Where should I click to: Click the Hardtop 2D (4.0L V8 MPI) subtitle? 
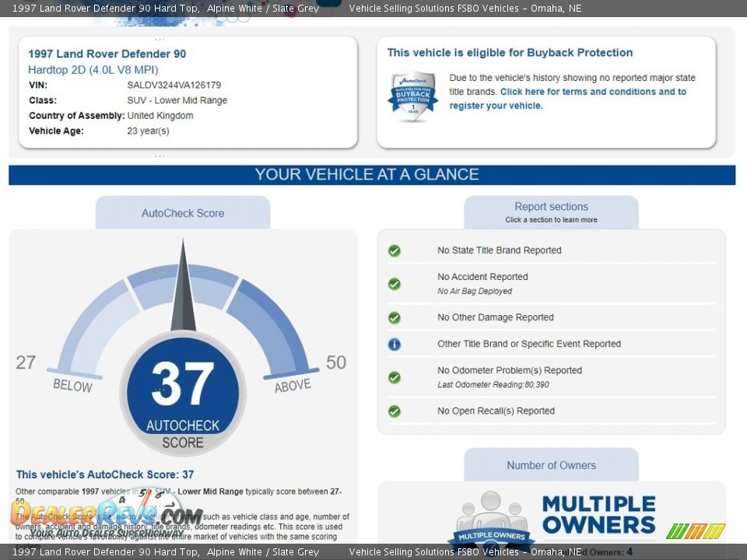coord(93,70)
